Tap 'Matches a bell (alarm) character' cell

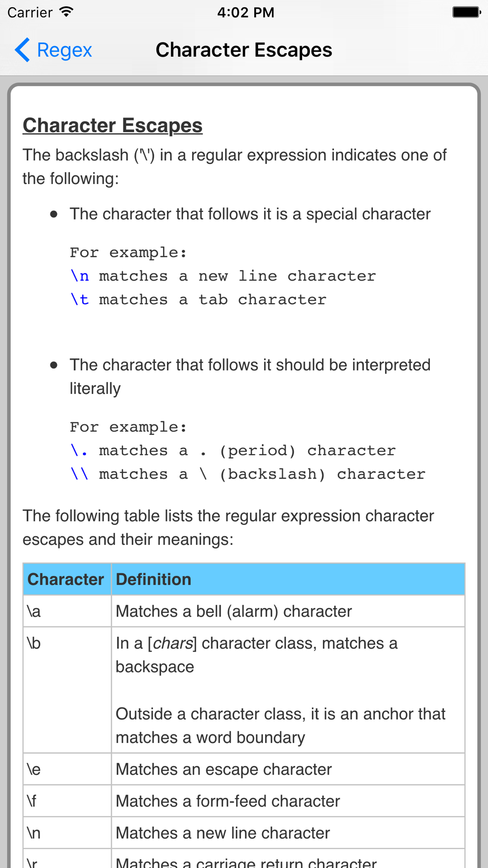click(x=288, y=611)
